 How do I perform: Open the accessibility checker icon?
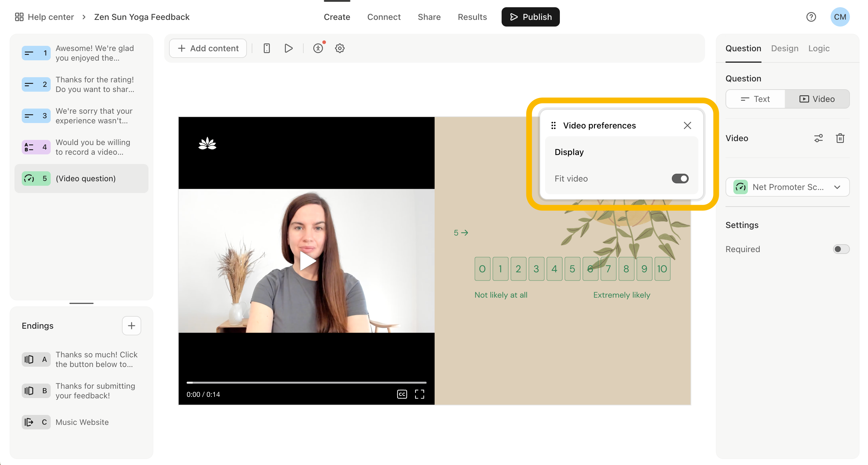coord(318,48)
